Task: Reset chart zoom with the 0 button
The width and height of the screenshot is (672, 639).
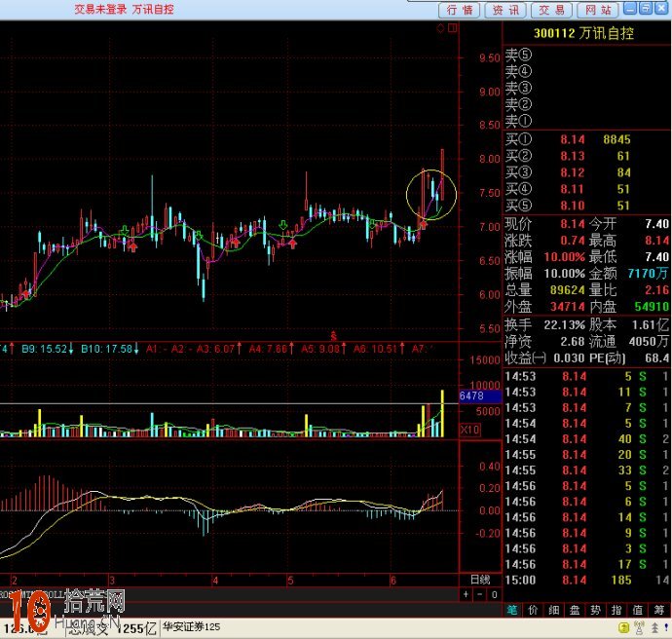Action: coord(494,594)
